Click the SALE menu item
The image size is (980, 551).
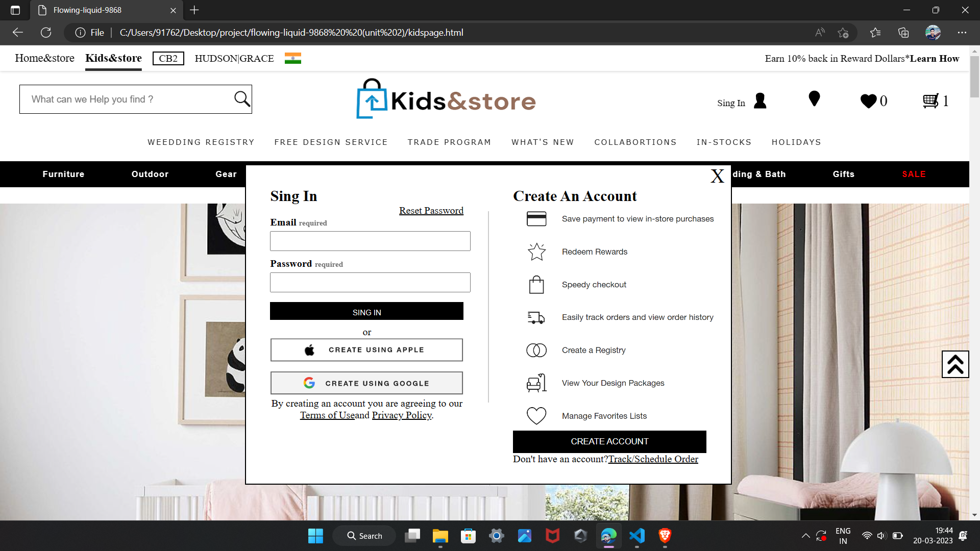914,174
